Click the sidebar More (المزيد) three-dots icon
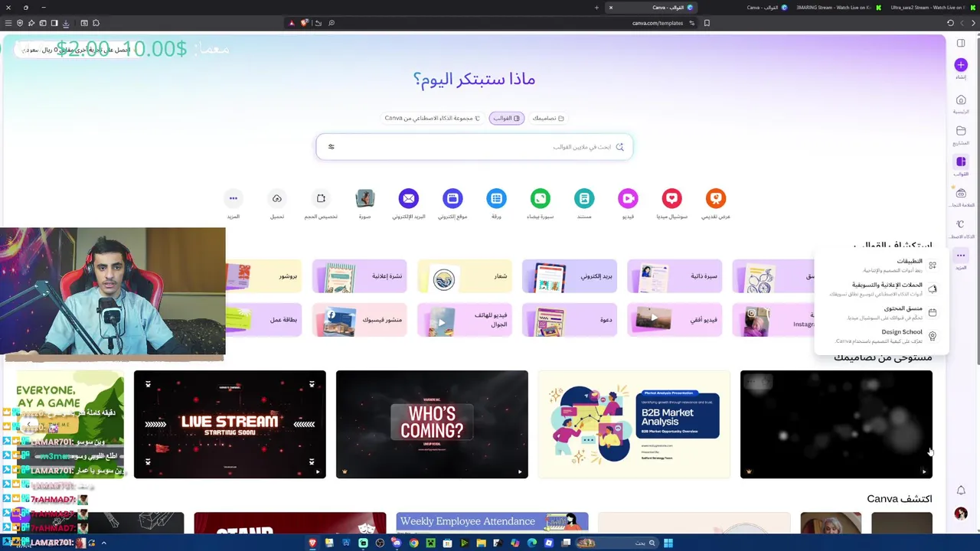 coord(961,256)
